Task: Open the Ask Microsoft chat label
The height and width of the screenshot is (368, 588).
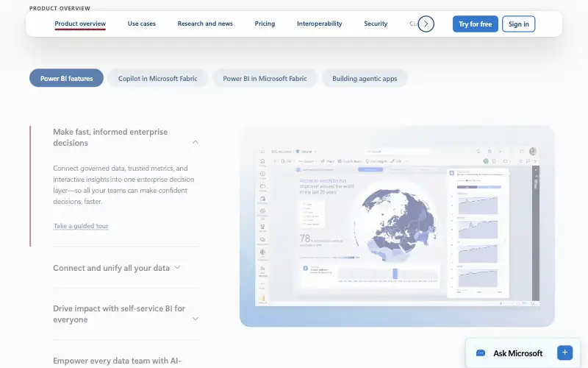Action: pyautogui.click(x=518, y=353)
